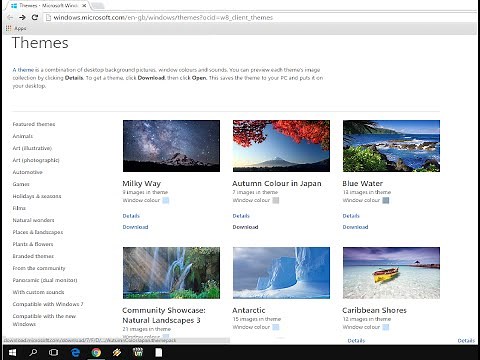This screenshot has height=360, width=480.
Task: Close the Themes browser tab
Action: click(84, 6)
